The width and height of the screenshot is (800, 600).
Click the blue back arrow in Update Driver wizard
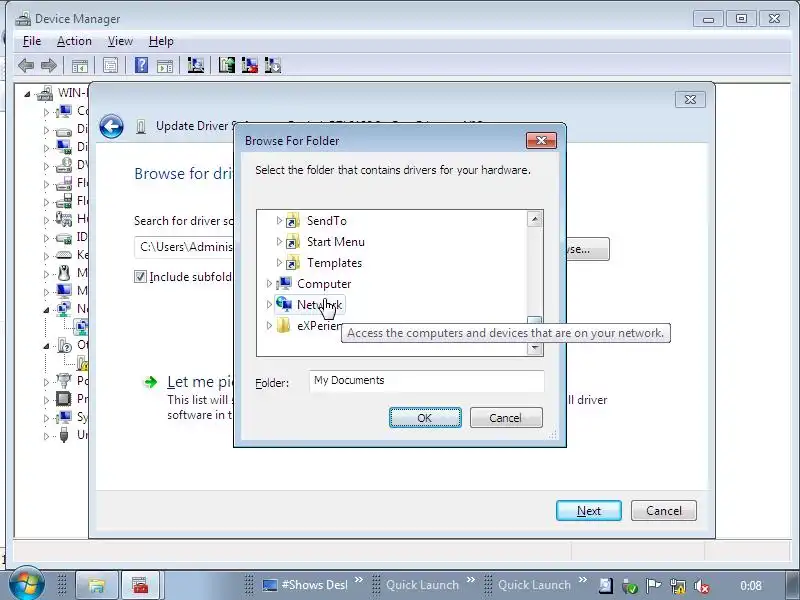[111, 126]
